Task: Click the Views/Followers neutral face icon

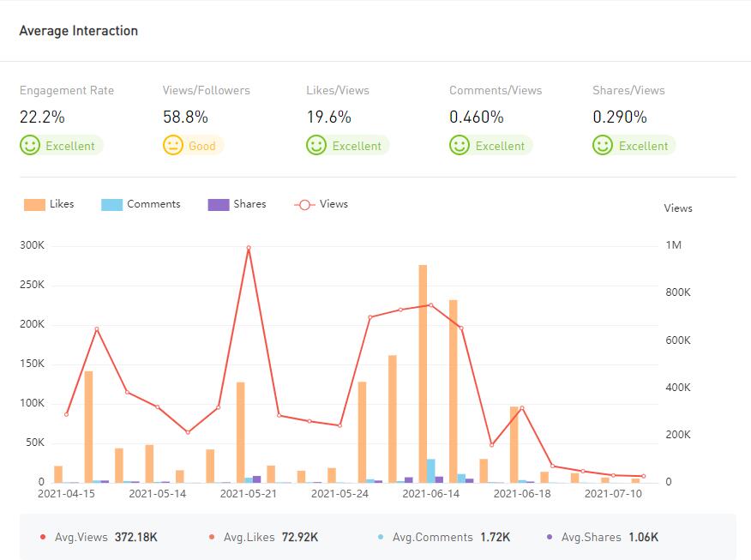Action: pyautogui.click(x=173, y=145)
